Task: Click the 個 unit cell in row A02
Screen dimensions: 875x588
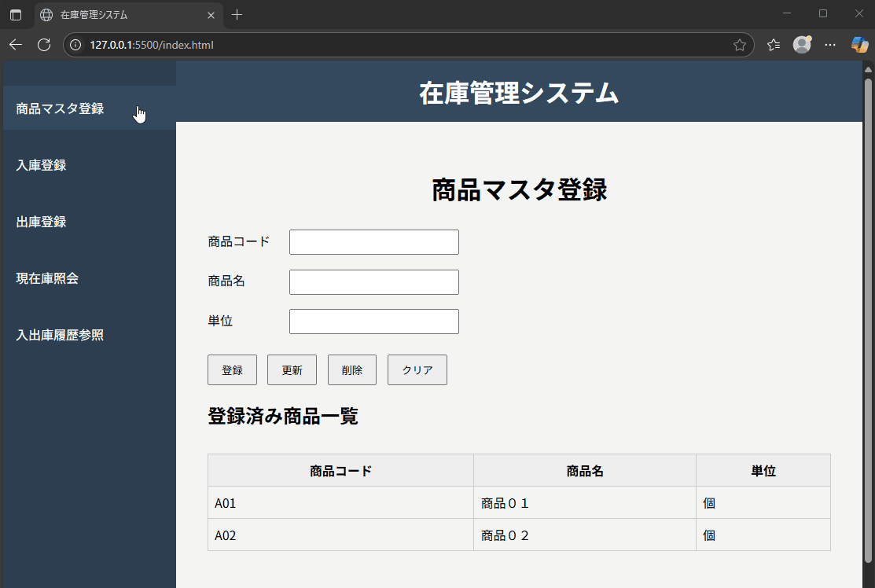Action: tap(763, 535)
